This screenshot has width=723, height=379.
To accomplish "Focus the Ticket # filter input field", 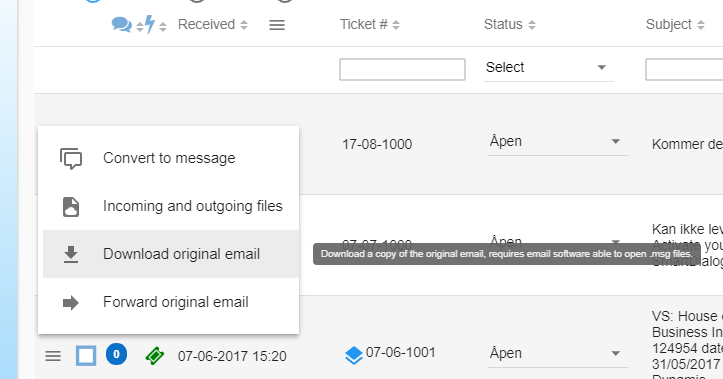I will tap(402, 69).
